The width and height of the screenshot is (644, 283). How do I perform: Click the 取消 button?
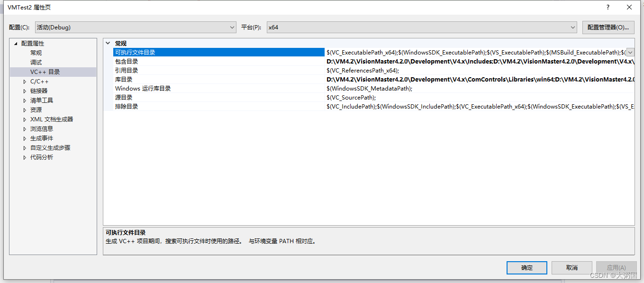(571, 268)
